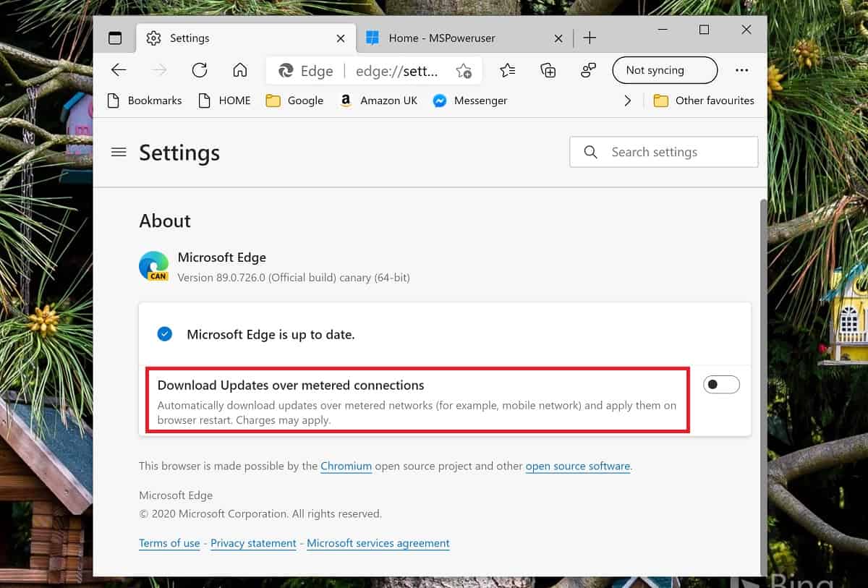Open the Favourites list icon
Viewport: 868px width, 588px height.
508,70
